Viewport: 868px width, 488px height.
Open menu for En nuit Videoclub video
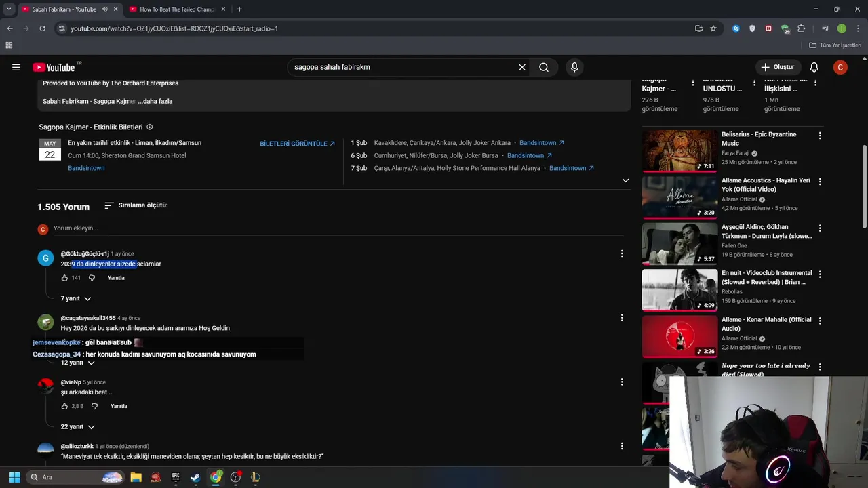[x=820, y=274]
